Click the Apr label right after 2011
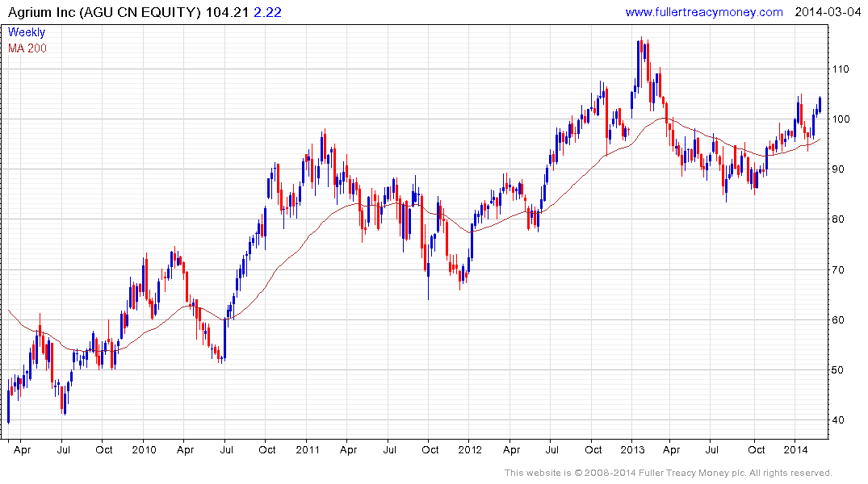 [x=348, y=449]
